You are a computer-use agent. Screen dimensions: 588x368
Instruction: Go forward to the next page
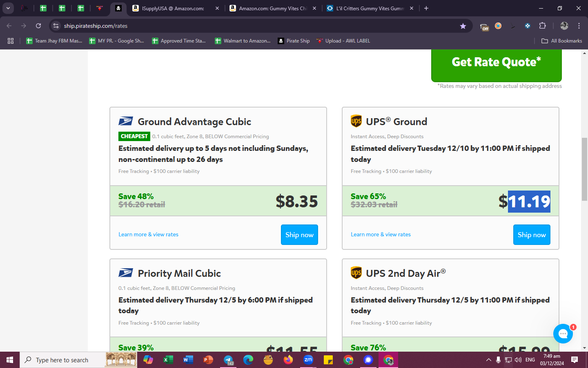[x=24, y=26]
